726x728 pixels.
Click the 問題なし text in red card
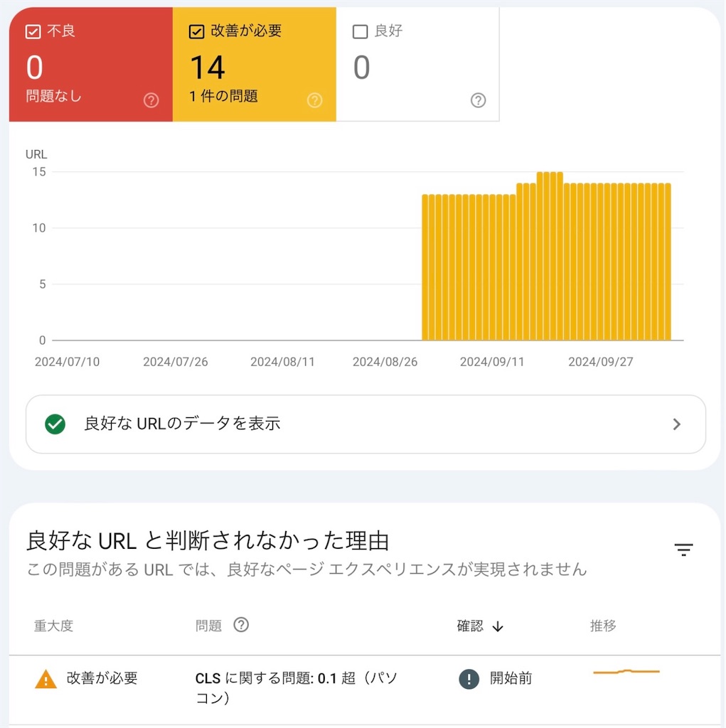[53, 96]
